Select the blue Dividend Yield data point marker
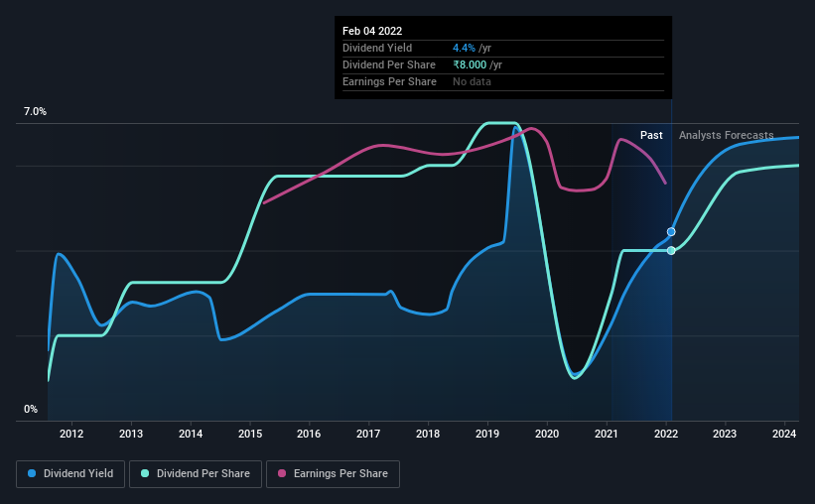The width and height of the screenshot is (815, 504). click(671, 232)
